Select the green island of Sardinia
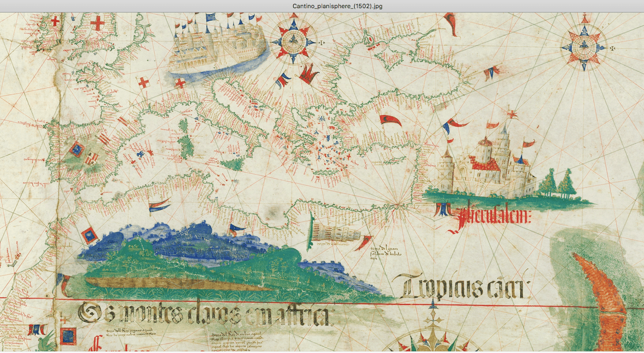 pyautogui.click(x=187, y=140)
